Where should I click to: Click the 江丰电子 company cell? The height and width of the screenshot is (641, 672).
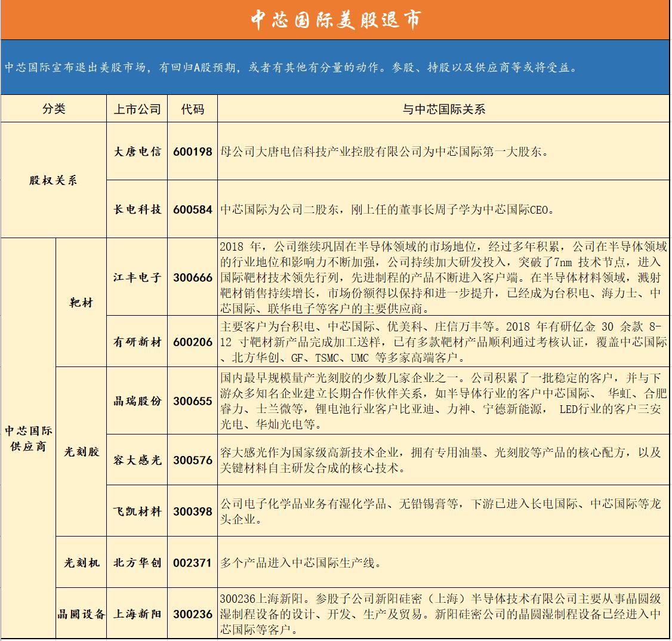tap(137, 277)
